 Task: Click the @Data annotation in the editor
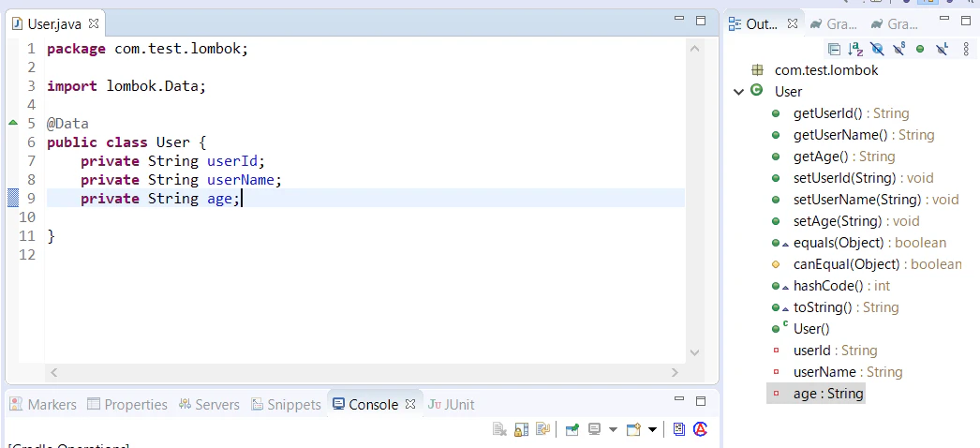[x=67, y=123]
